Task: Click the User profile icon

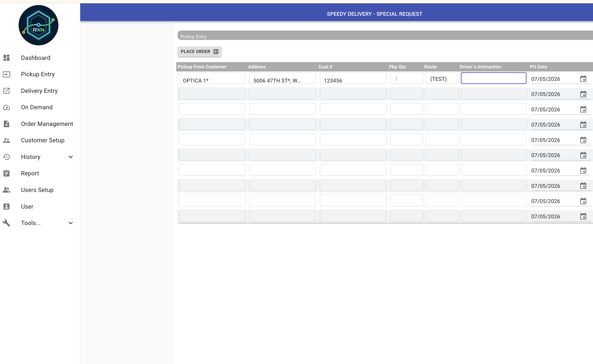Action: pos(6,207)
